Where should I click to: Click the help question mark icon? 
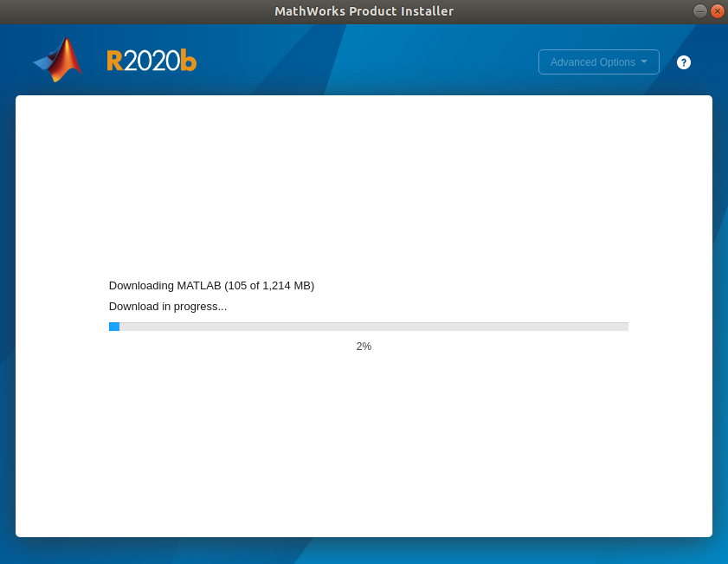[684, 62]
